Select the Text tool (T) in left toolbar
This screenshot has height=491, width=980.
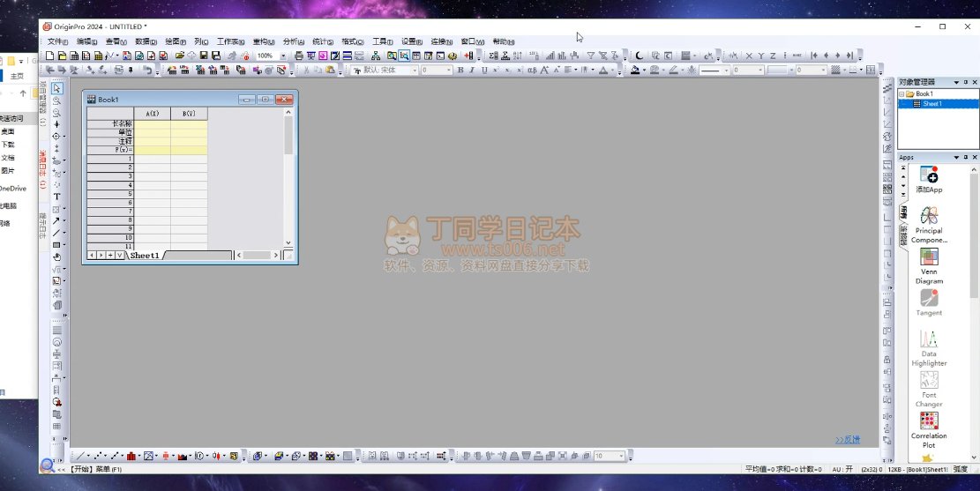tap(56, 197)
